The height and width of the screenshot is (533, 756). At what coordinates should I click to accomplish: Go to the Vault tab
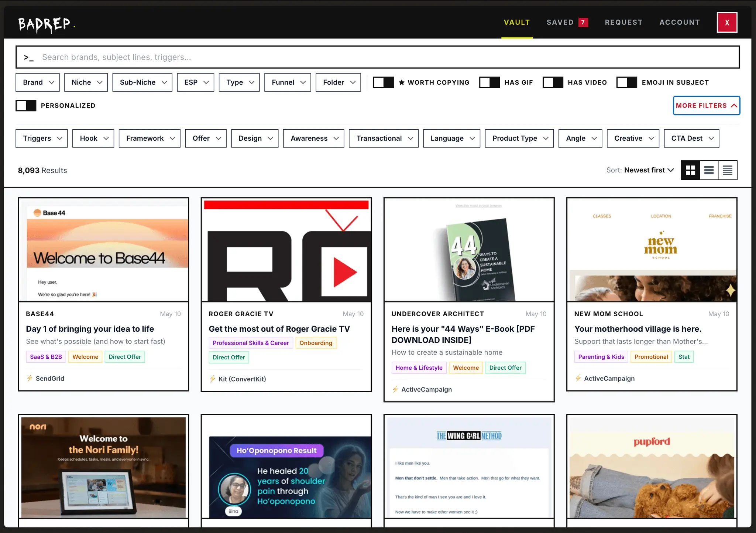tap(517, 22)
